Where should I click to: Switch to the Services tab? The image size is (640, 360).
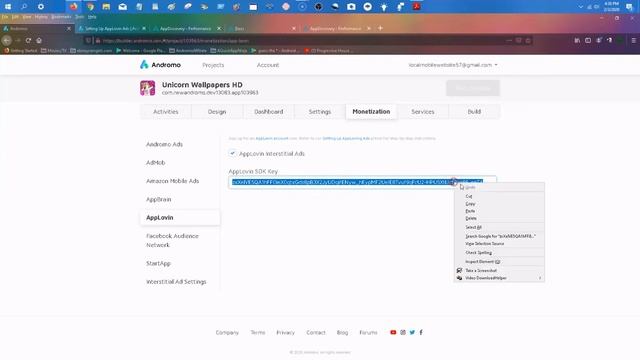[423, 111]
